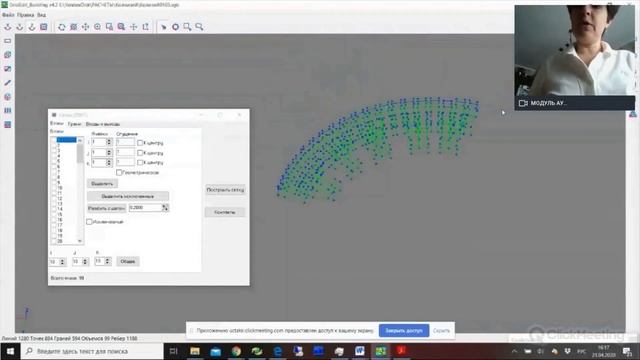Select the circle selection tool
The width and height of the screenshot is (640, 360).
(x=176, y=27)
